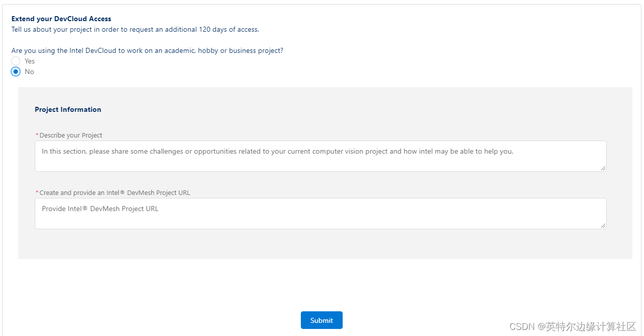Click the Describe your Project text area
Screen dimensions: 644x336
[x=320, y=156]
